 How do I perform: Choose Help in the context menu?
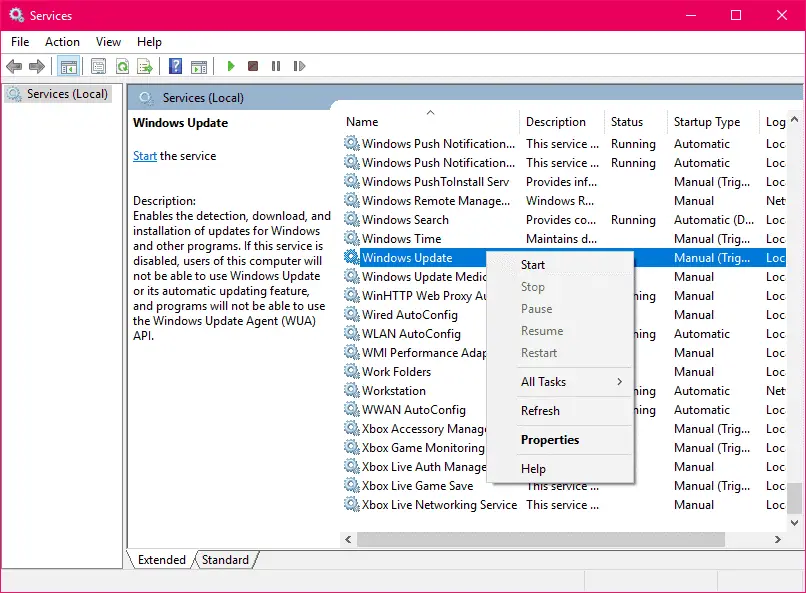click(x=560, y=469)
